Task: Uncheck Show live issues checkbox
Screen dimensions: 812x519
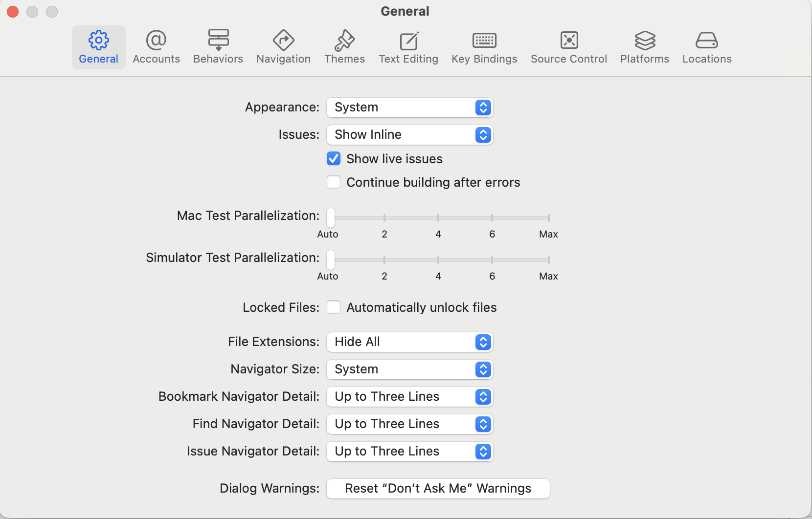Action: (x=334, y=158)
